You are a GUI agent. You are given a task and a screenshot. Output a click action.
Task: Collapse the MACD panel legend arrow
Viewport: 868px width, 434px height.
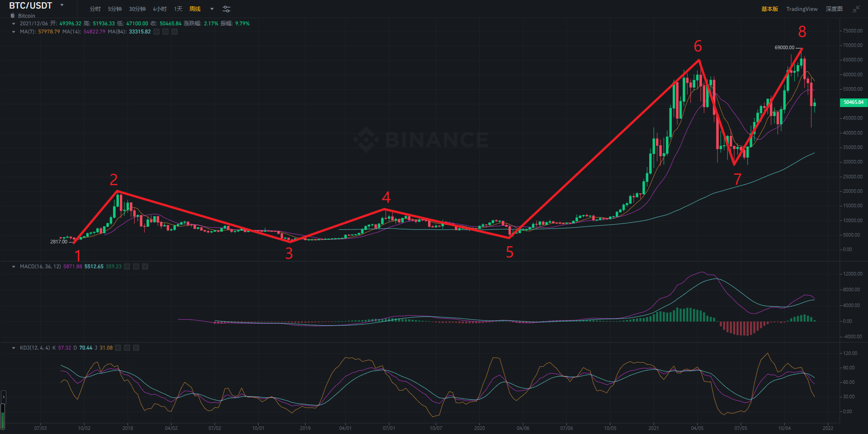click(14, 266)
